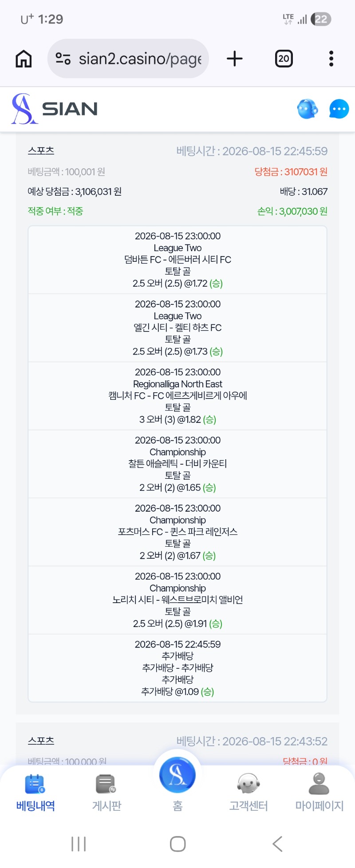Go to 마이페이지 tab
This screenshot has width=355, height=868.
[319, 793]
